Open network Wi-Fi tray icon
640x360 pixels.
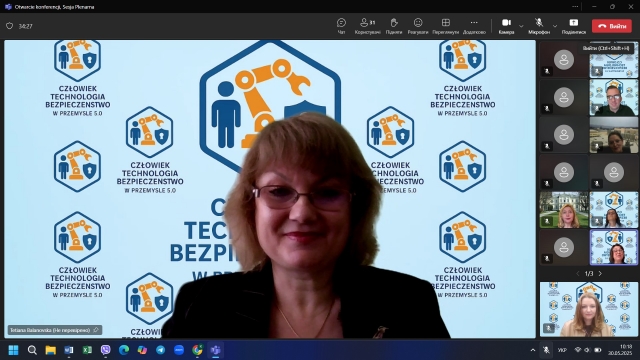point(578,350)
